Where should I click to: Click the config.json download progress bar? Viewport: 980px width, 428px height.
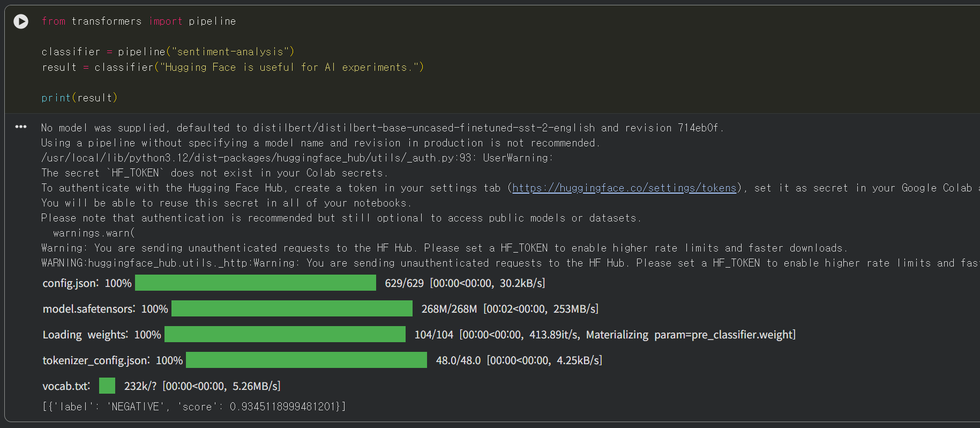[x=256, y=283]
